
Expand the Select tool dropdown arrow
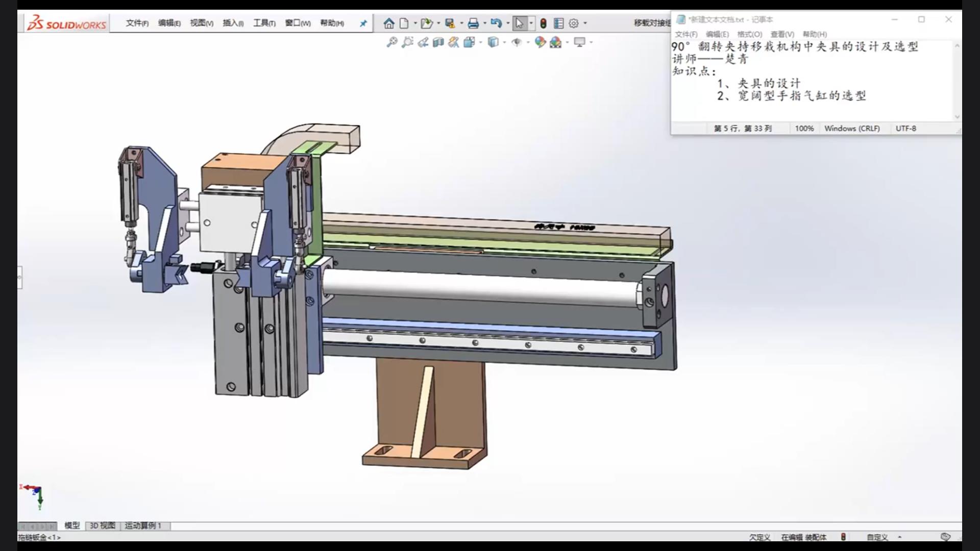click(531, 23)
